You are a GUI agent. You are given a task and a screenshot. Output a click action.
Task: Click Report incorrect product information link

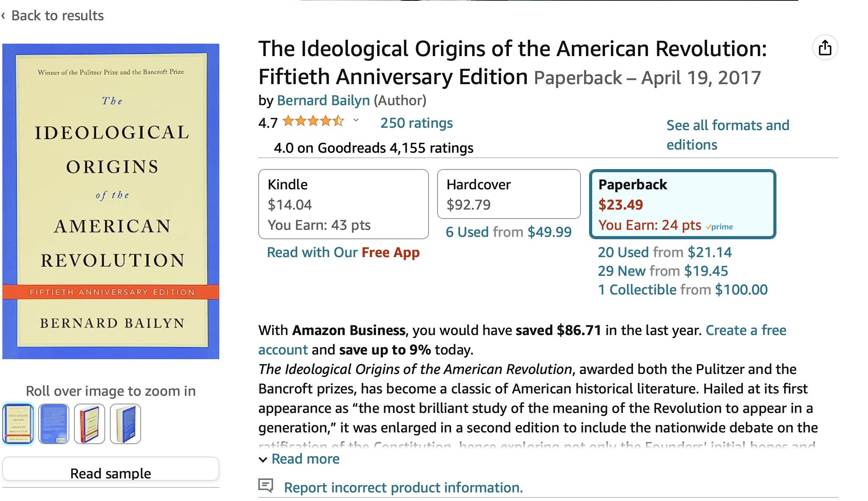[x=403, y=488]
